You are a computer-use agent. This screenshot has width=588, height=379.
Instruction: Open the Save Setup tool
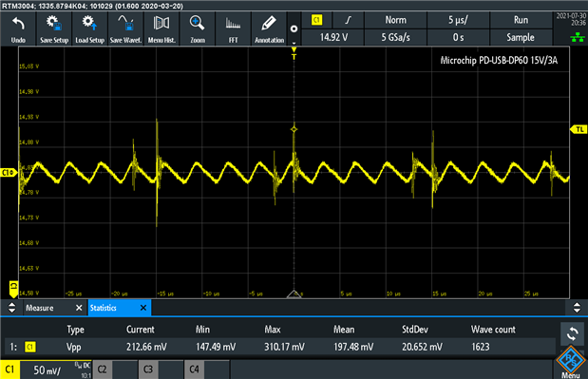(x=54, y=28)
